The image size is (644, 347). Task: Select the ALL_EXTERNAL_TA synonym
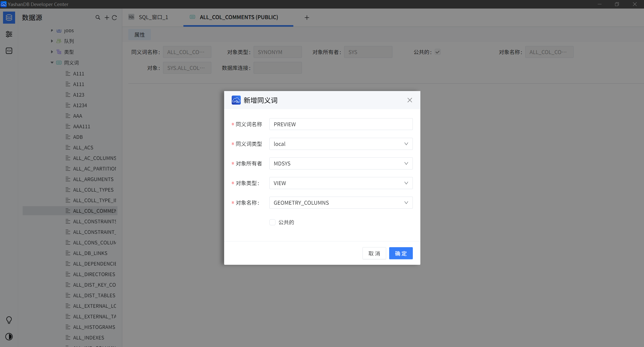click(x=95, y=317)
